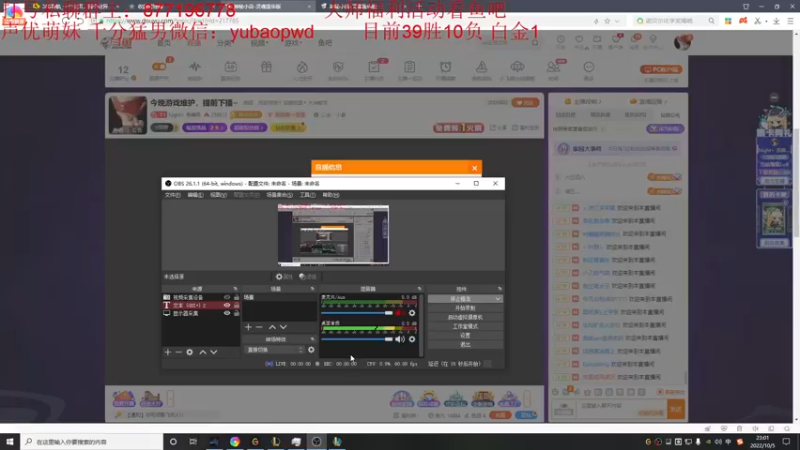Click alarm clock icon in Douyu streamer toolbar

[x=445, y=67]
